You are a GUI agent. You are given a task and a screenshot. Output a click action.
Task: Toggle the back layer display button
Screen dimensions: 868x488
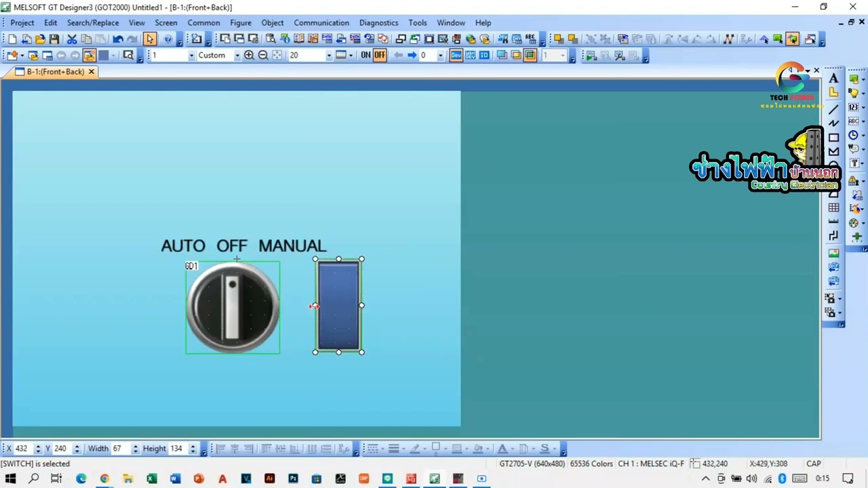click(516, 56)
